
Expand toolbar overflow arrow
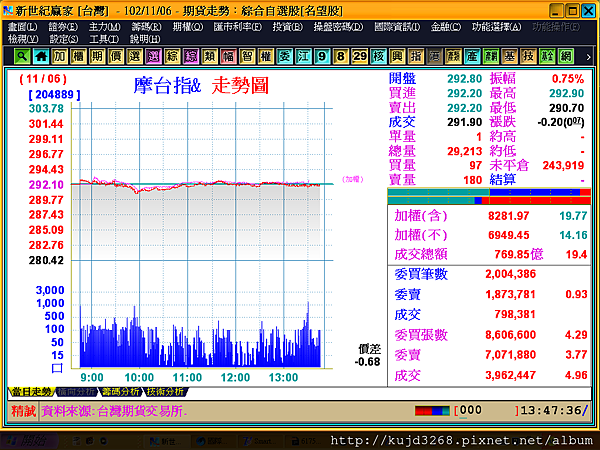point(588,57)
